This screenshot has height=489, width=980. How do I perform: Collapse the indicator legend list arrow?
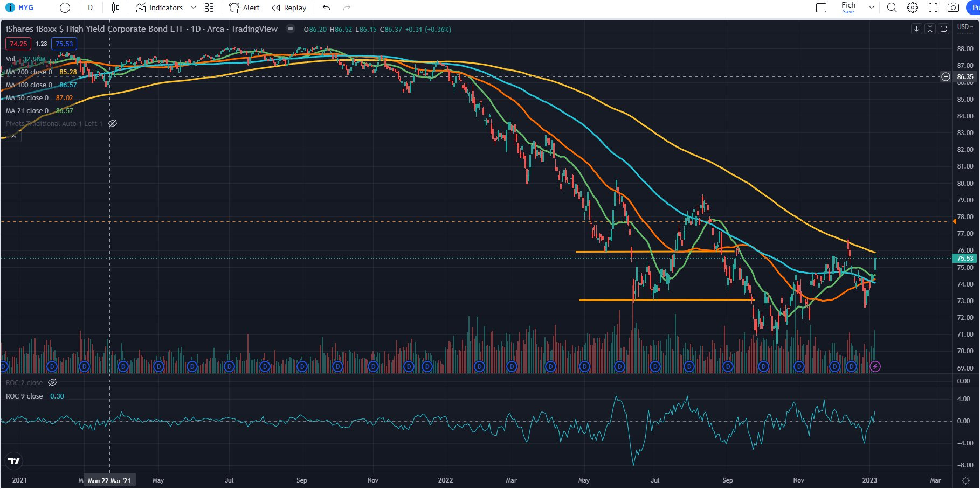[14, 136]
